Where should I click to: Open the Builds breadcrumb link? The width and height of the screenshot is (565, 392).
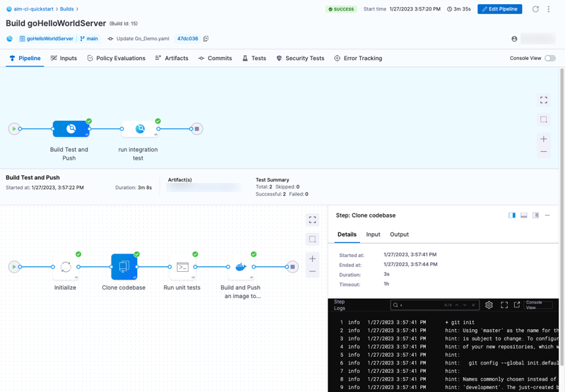click(67, 9)
